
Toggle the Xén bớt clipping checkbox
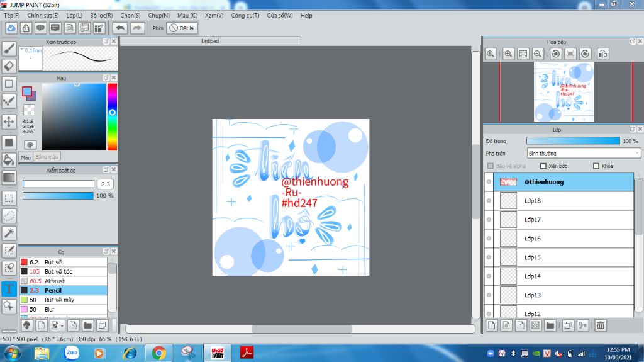click(x=543, y=166)
